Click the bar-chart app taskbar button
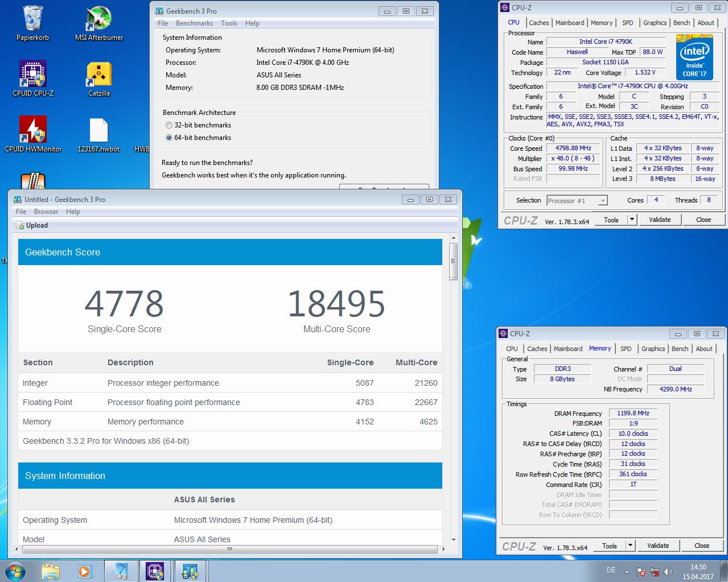Screen dimensions: 728x582 [x=190, y=571]
